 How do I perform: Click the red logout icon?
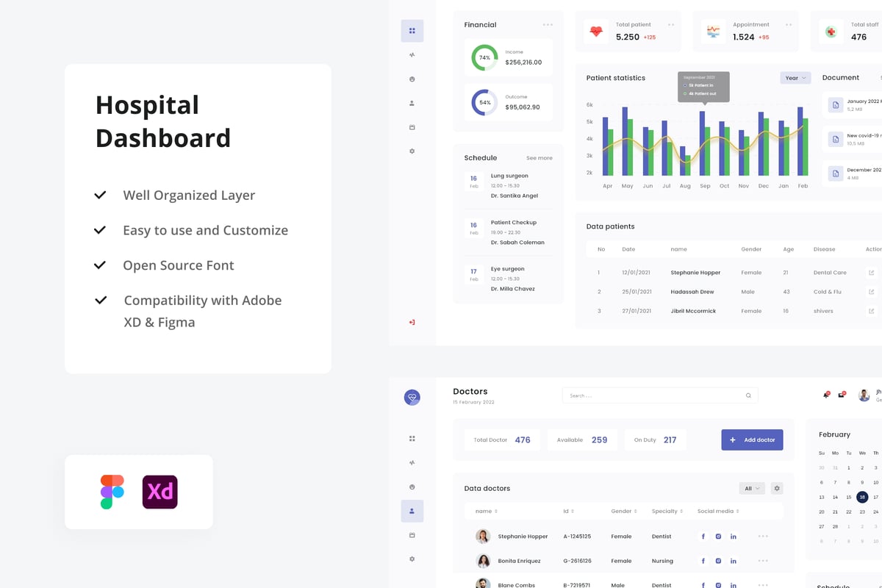[x=412, y=322]
